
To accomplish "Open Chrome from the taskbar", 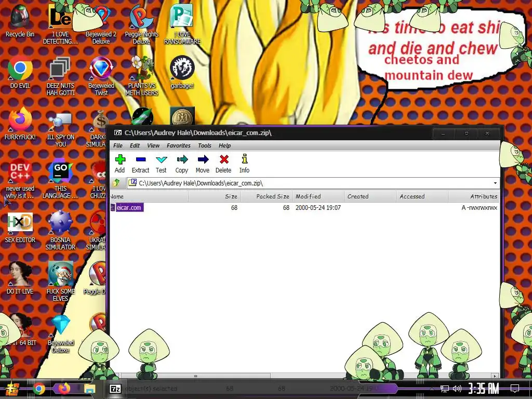I will pyautogui.click(x=38, y=389).
